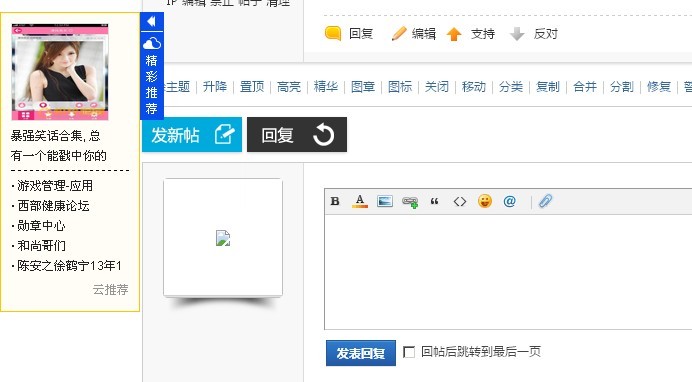The height and width of the screenshot is (382, 692).
Task: Select the 高亮 moderation option
Action: (x=289, y=86)
